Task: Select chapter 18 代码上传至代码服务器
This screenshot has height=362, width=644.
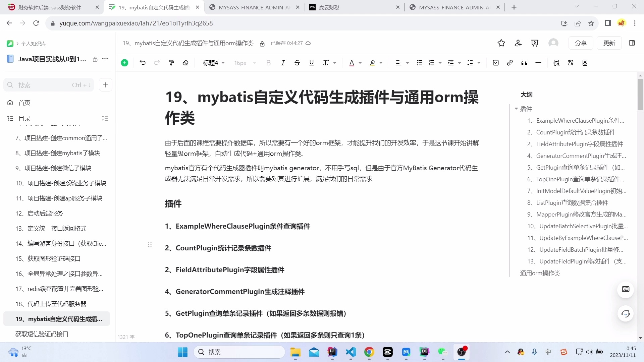Action: tap(51, 304)
